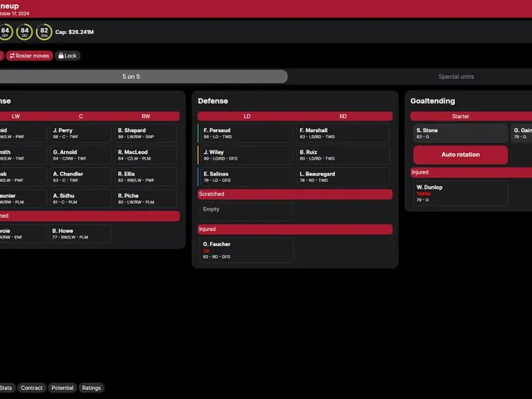Click the Empty scratched defense slot
Viewport: 532px width, 399px height.
pyautogui.click(x=246, y=212)
